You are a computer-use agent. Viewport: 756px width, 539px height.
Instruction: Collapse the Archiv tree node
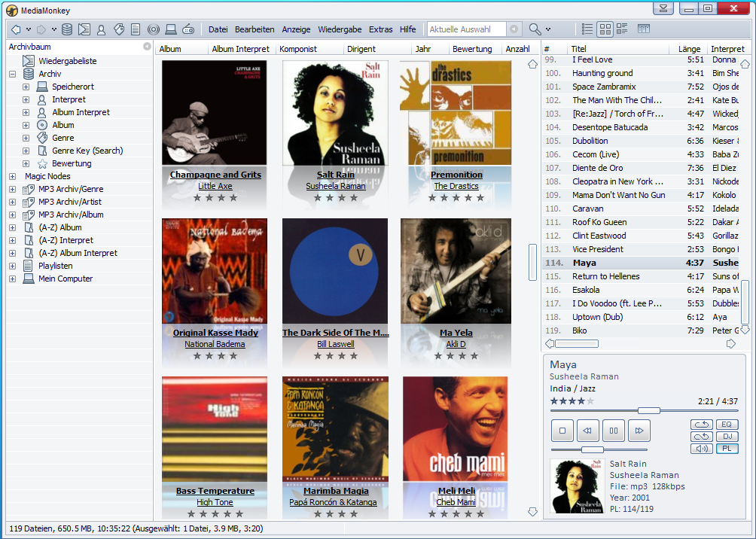click(x=13, y=74)
